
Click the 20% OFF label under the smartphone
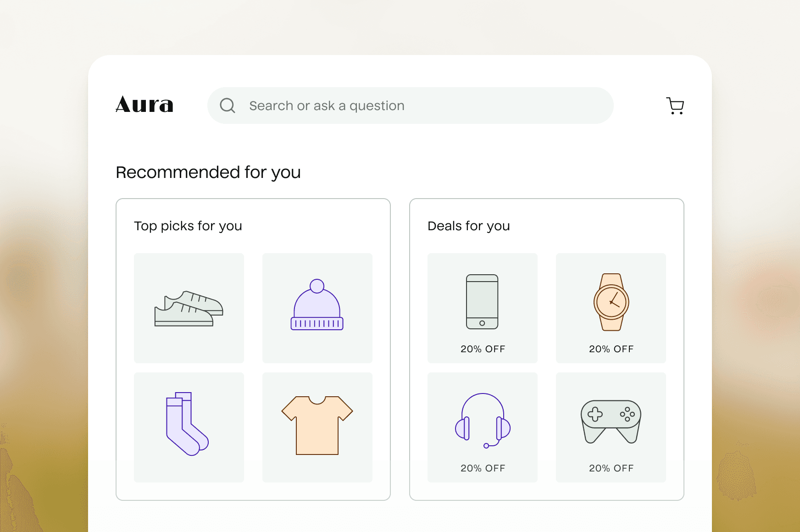[482, 349]
